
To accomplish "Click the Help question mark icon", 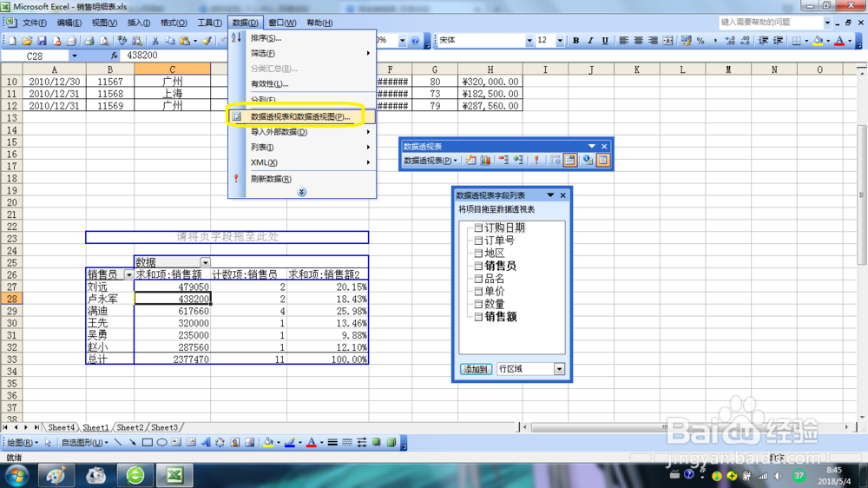I will click(415, 41).
